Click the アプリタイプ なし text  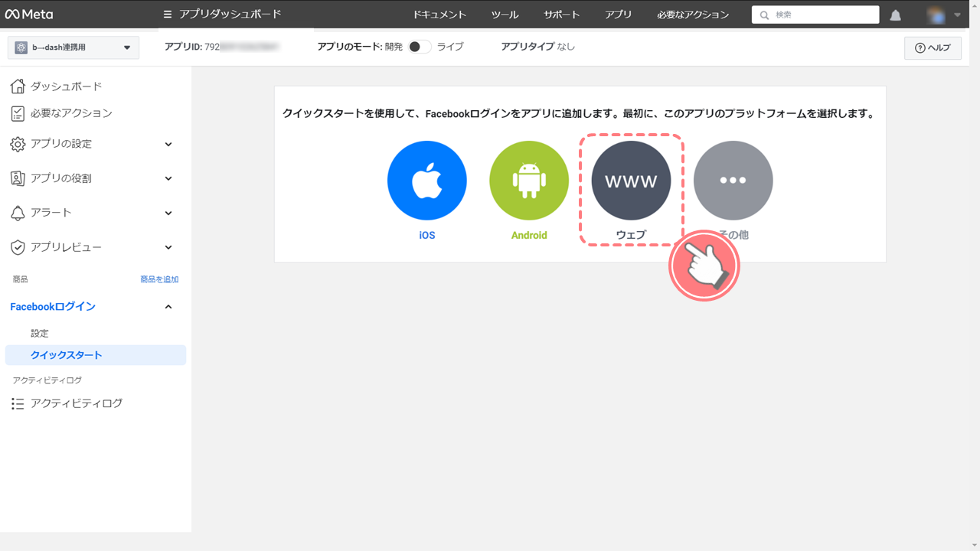click(x=538, y=47)
